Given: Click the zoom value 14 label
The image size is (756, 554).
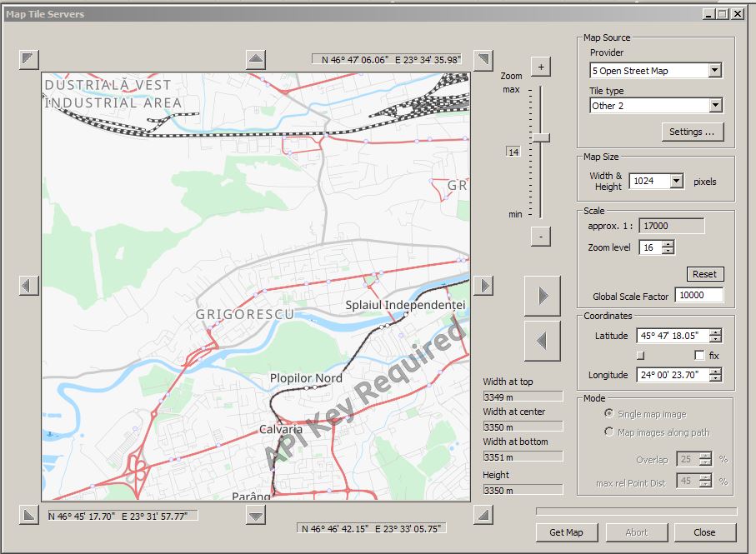Looking at the screenshot, I should (x=513, y=152).
